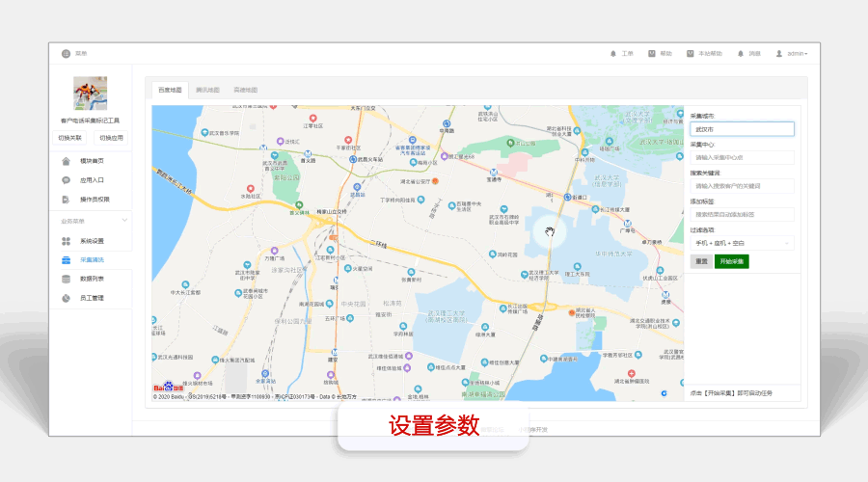Open the 工单 bell notification icon
Viewport: 868px width, 482px height.
click(x=613, y=53)
